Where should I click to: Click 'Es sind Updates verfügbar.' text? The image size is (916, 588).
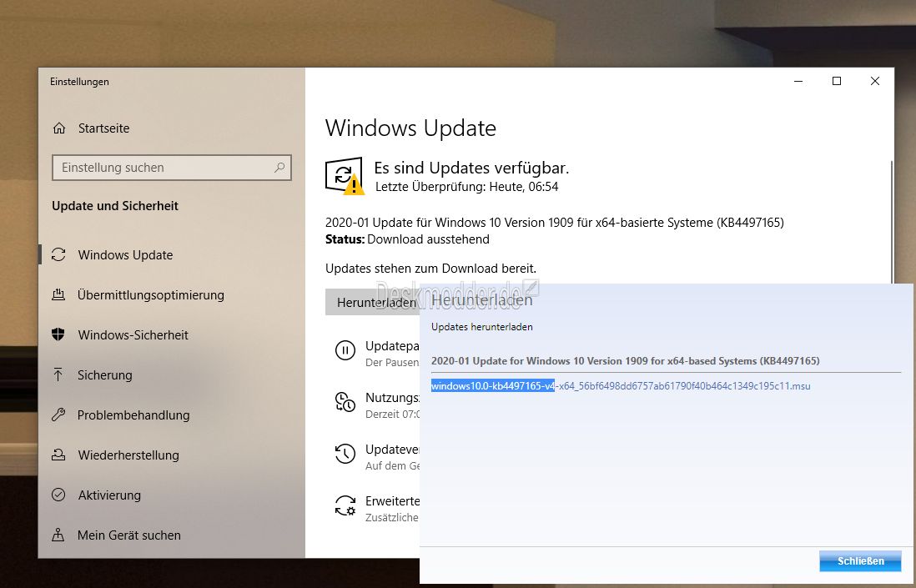click(471, 168)
